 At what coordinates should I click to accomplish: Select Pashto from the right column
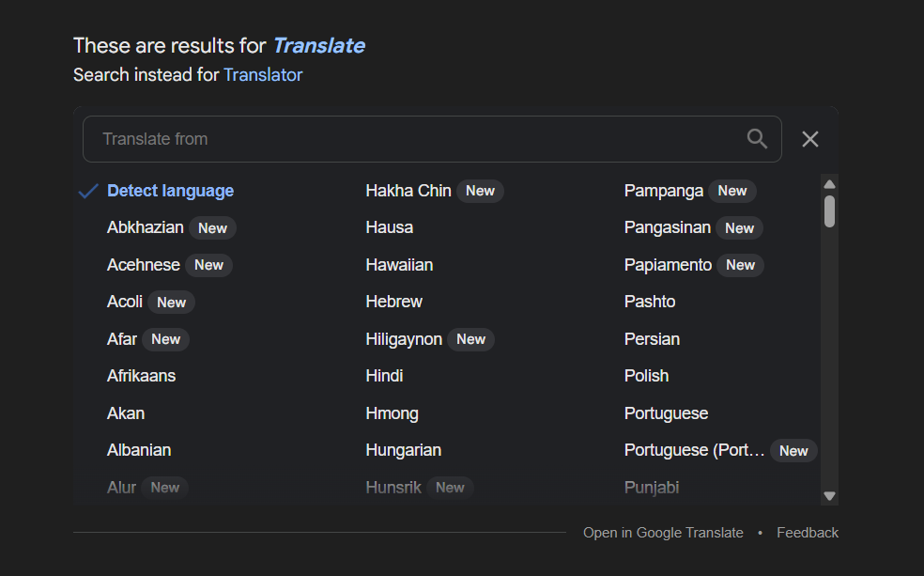(x=649, y=302)
